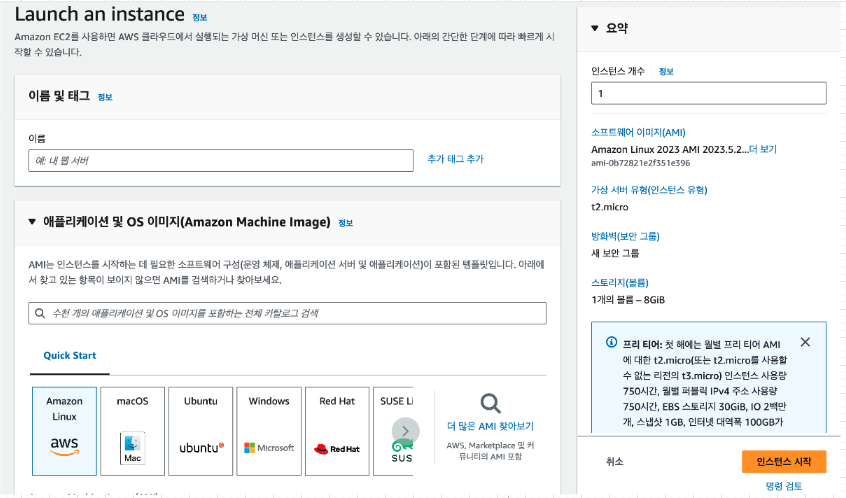Select the Windows Microsoft AMI tile

pos(269,431)
